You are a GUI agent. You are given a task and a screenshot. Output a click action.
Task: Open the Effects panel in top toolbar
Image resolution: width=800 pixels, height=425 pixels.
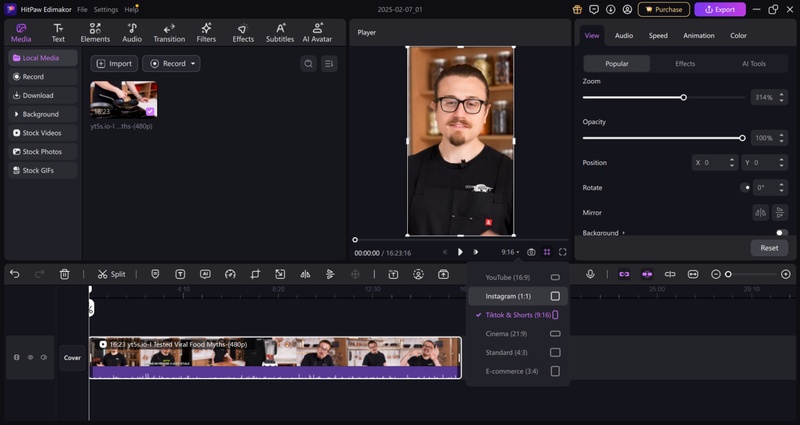tap(243, 33)
